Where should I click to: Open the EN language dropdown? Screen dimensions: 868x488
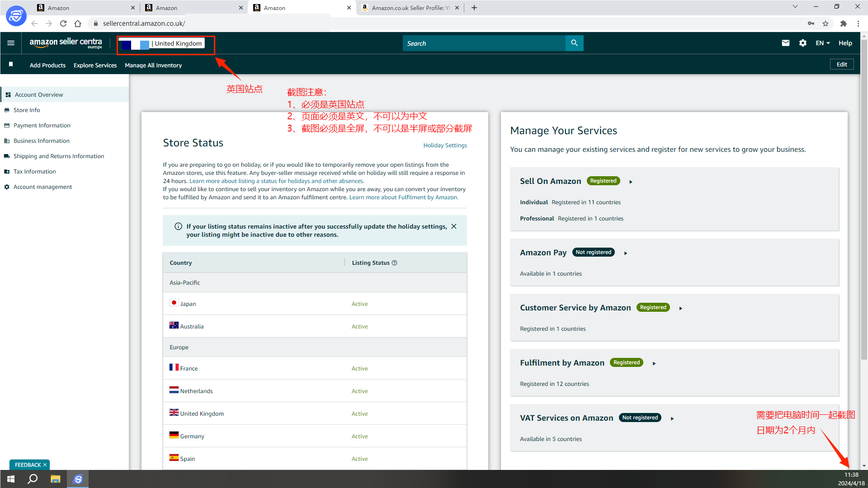tap(822, 43)
